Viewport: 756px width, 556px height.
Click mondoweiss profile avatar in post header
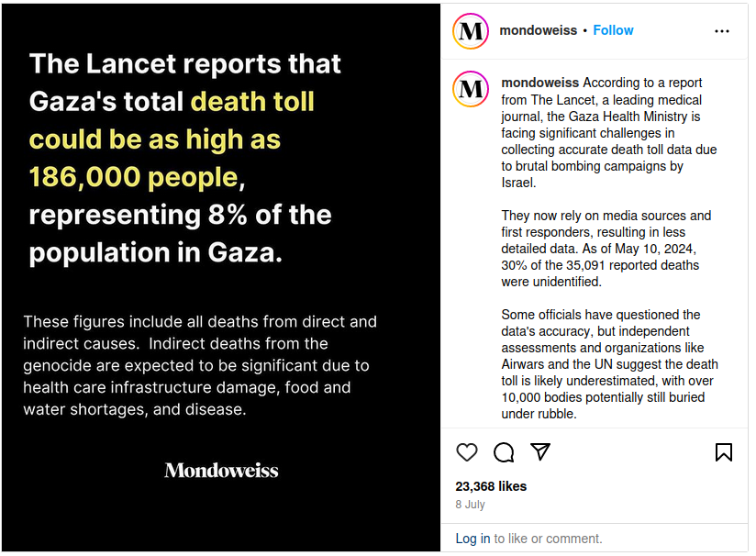pos(471,31)
